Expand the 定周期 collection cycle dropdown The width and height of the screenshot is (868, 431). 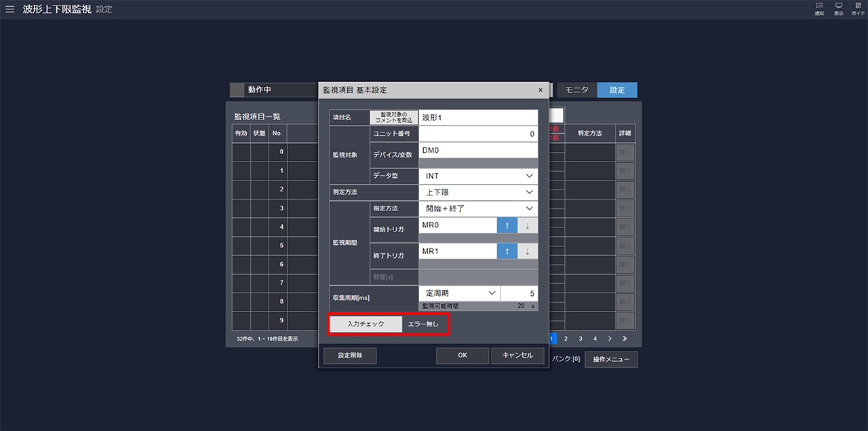[459, 293]
